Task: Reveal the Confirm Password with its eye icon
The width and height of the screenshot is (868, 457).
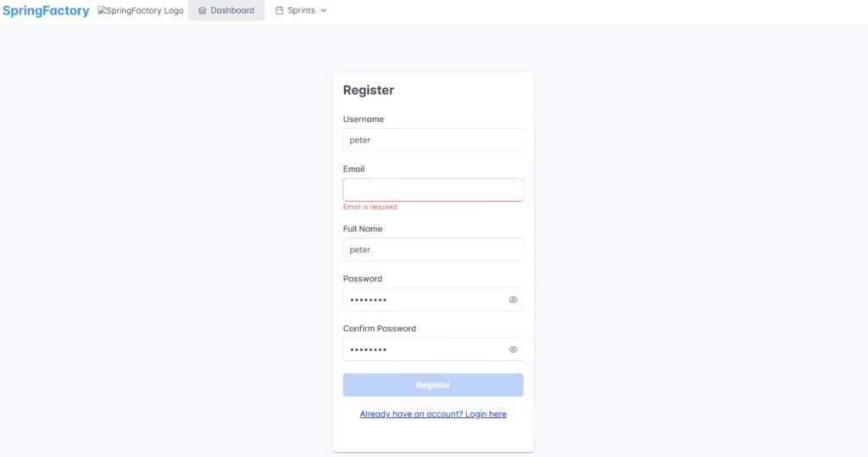Action: pyautogui.click(x=513, y=349)
